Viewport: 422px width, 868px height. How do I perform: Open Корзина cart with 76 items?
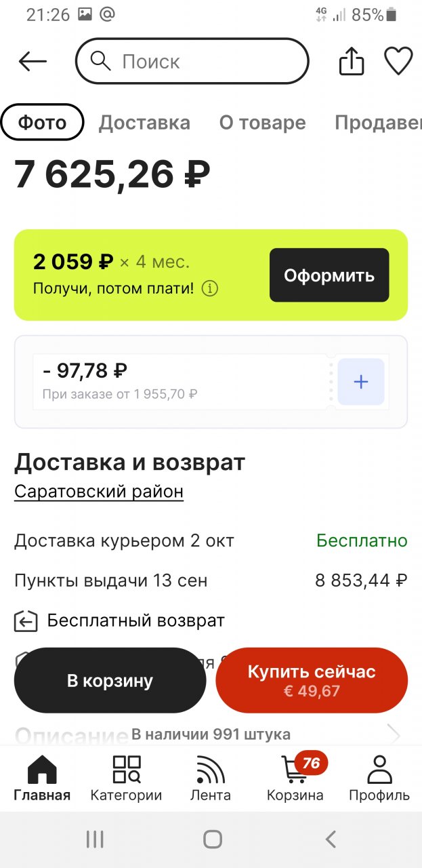295,778
